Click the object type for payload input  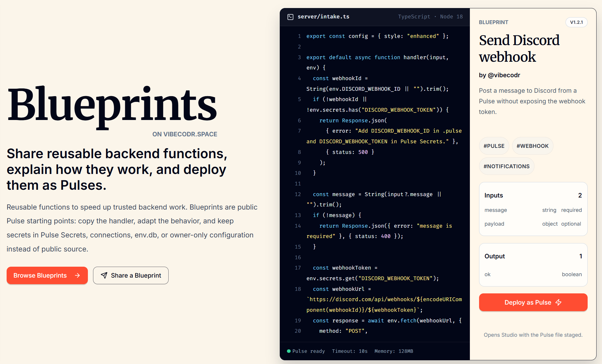(x=550, y=224)
